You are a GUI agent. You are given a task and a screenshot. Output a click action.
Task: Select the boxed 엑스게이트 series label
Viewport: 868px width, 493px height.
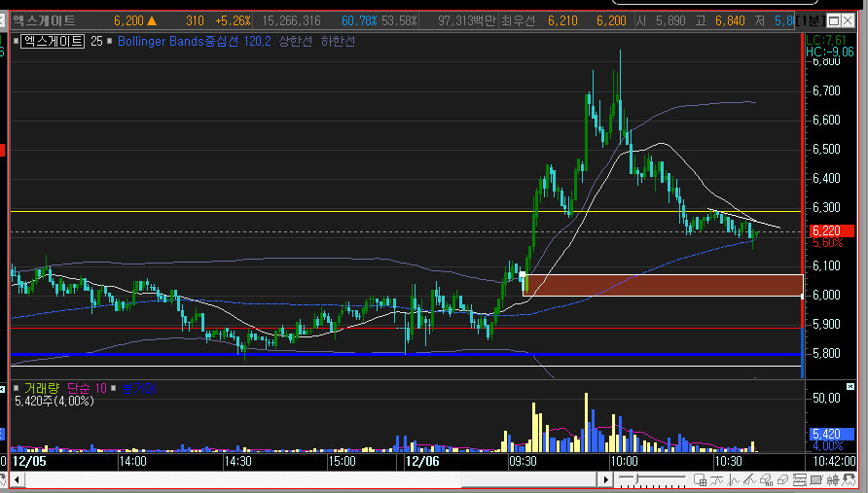point(53,42)
